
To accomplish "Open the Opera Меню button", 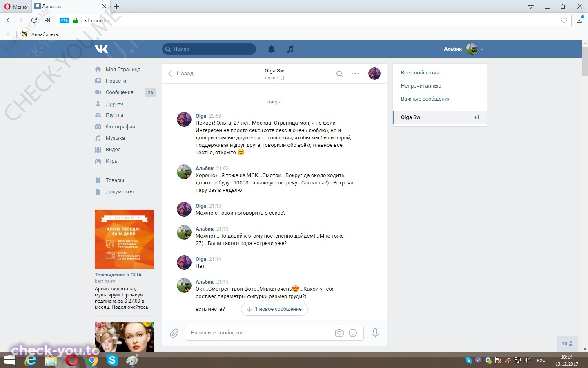I will point(16,7).
